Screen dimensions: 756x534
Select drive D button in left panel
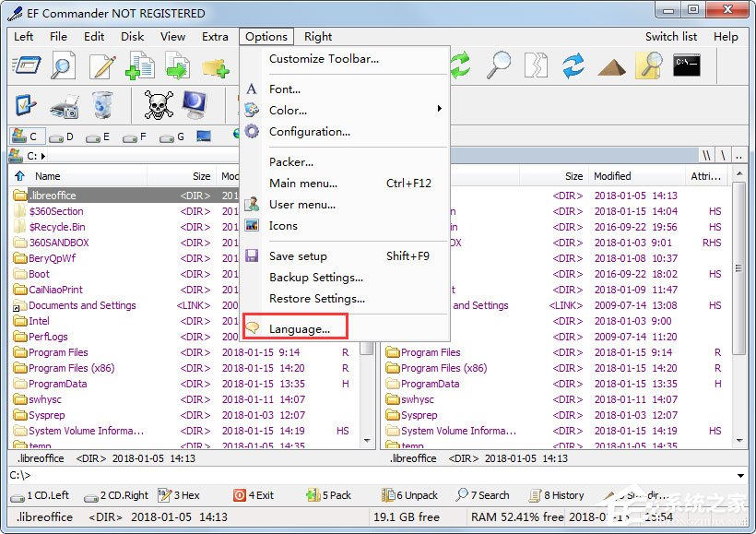62,137
